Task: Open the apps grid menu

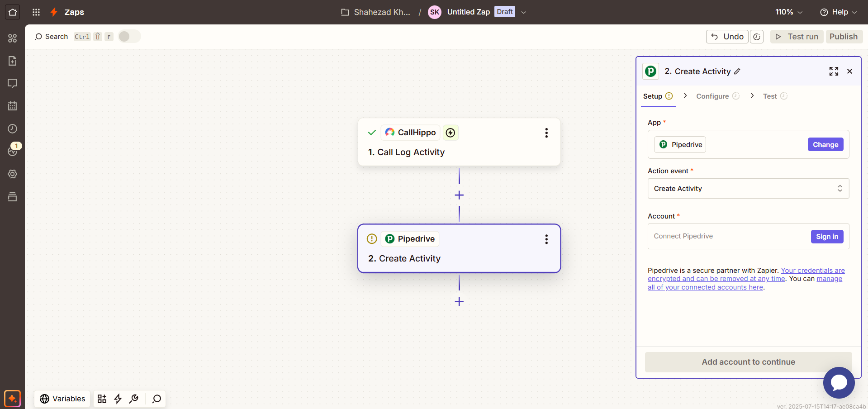Action: (x=36, y=12)
